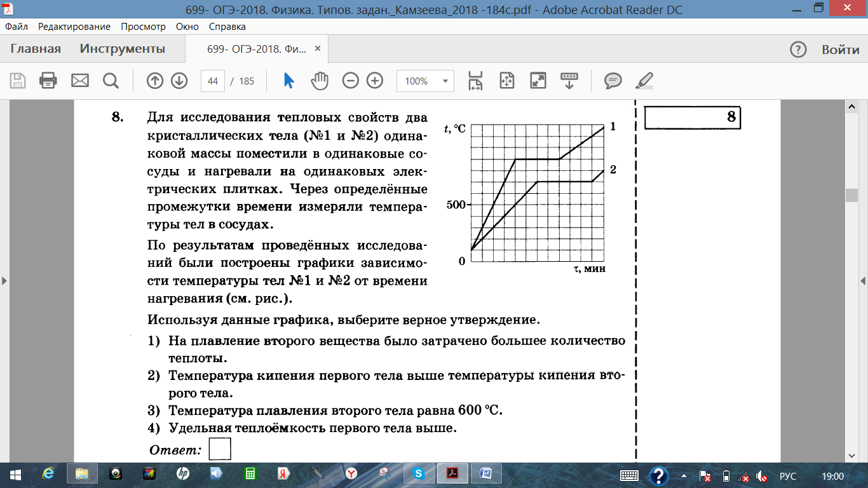Click answer option 4 about Удельная теплоёмкость
The height and width of the screenshot is (488, 868).
tap(313, 428)
